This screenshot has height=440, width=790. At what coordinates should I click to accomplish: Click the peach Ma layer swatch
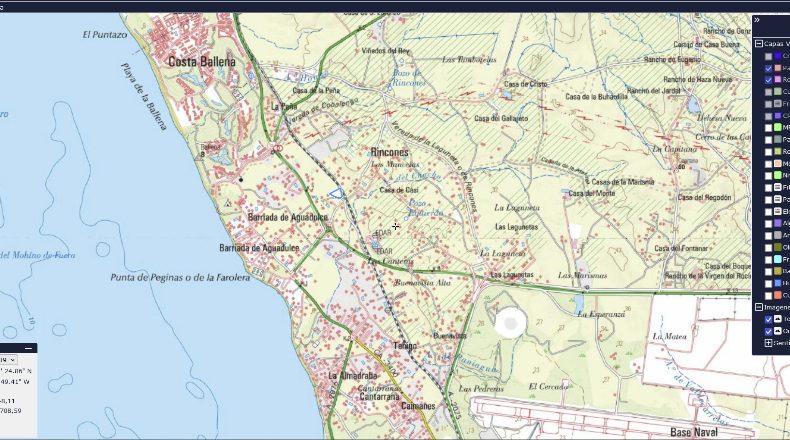[778, 164]
